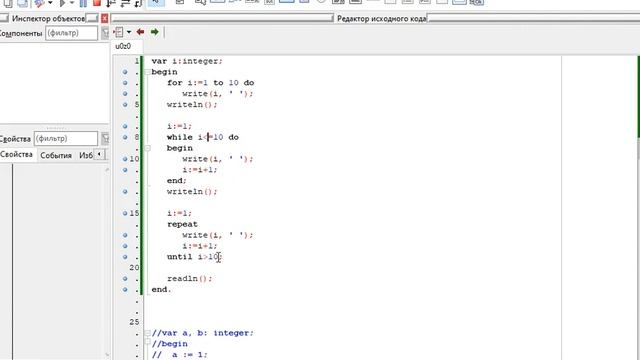Collapse the //var a, b: integer fold marker

[147, 333]
